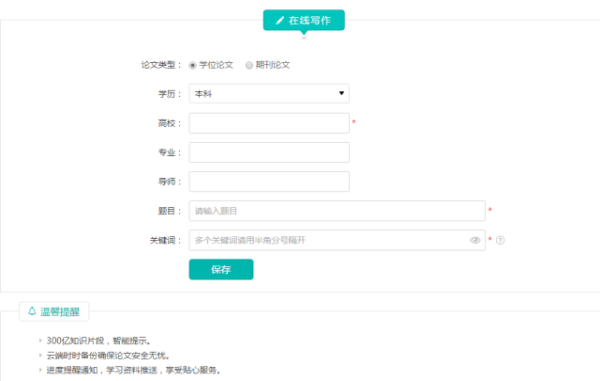Click the 保存 button
This screenshot has height=381, width=600.
[221, 269]
